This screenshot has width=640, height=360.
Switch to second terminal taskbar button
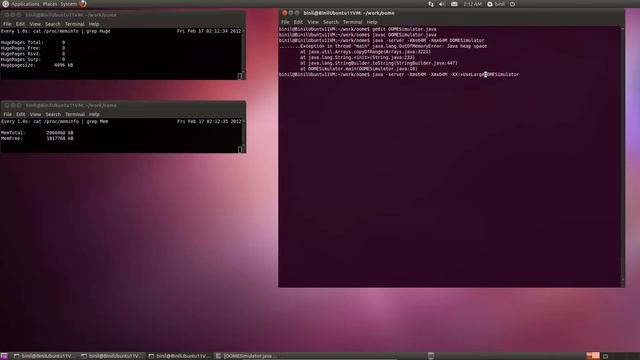pyautogui.click(x=111, y=356)
